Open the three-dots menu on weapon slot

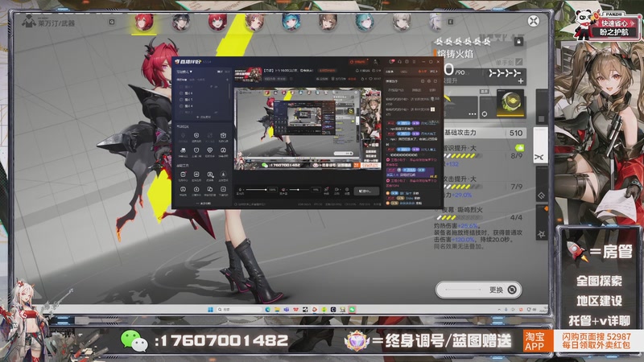(x=472, y=113)
